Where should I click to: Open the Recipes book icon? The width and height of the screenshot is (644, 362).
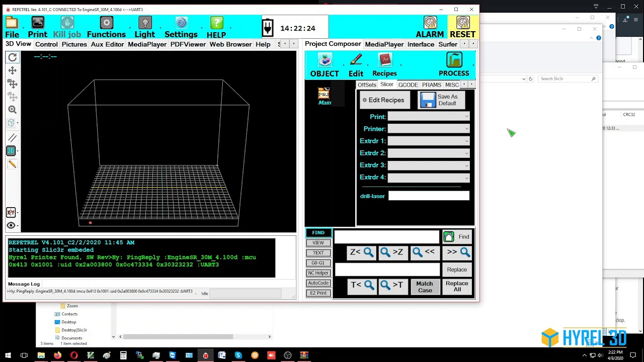tap(385, 60)
